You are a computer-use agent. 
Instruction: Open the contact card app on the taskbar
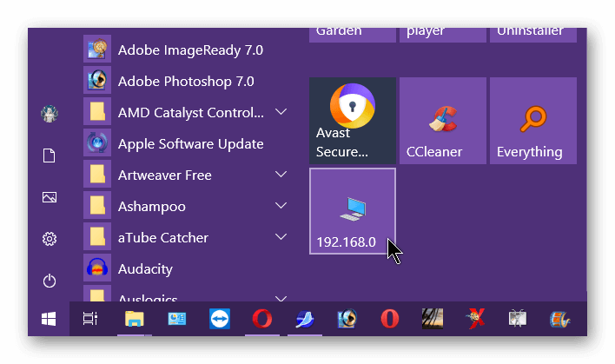[x=177, y=319]
